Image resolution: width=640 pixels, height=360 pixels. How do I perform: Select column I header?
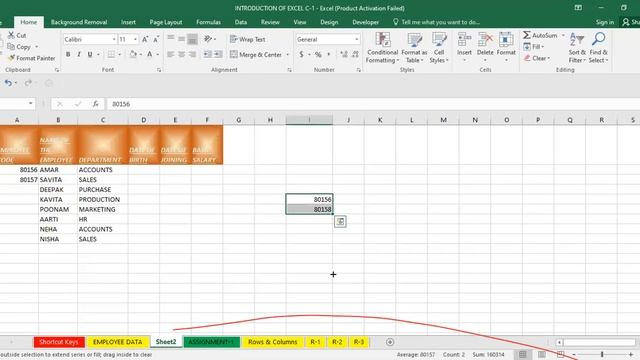click(309, 120)
